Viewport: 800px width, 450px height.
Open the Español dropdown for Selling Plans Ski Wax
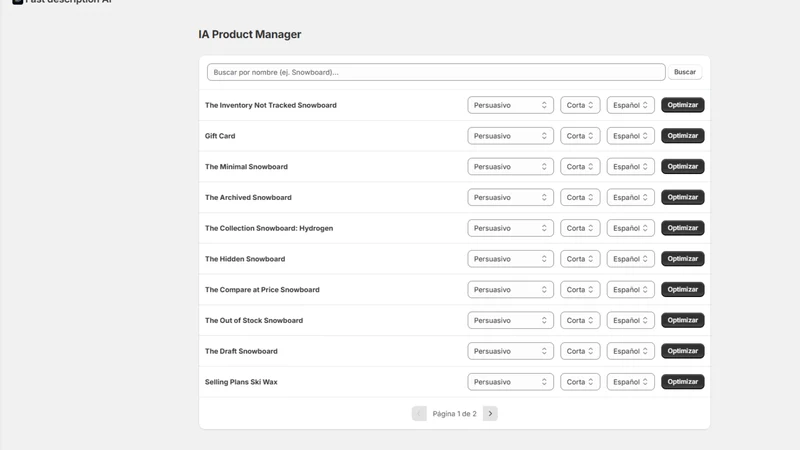pyautogui.click(x=631, y=382)
